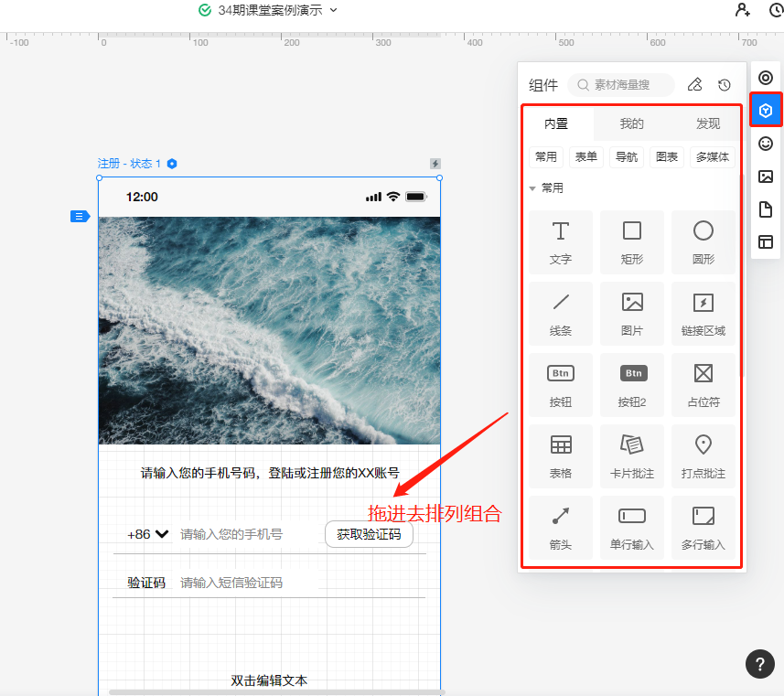Click the eraser icon in the components panel
This screenshot has height=696, width=784.
pos(694,84)
